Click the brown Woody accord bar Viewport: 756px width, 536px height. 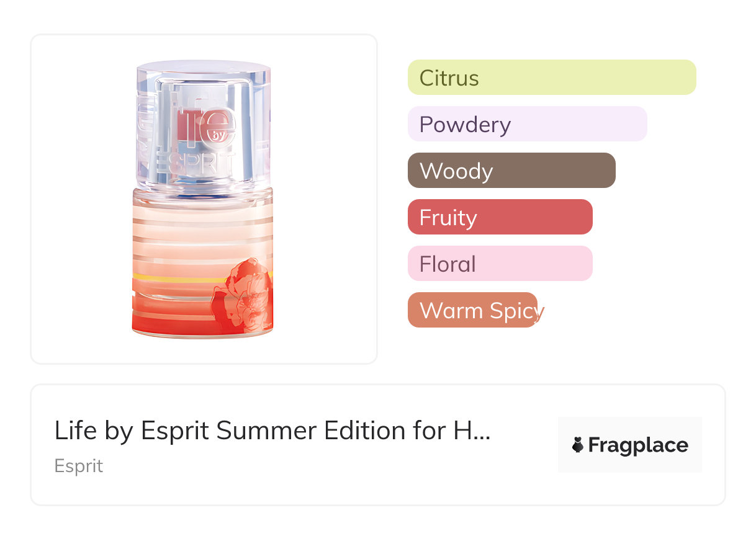(x=511, y=171)
